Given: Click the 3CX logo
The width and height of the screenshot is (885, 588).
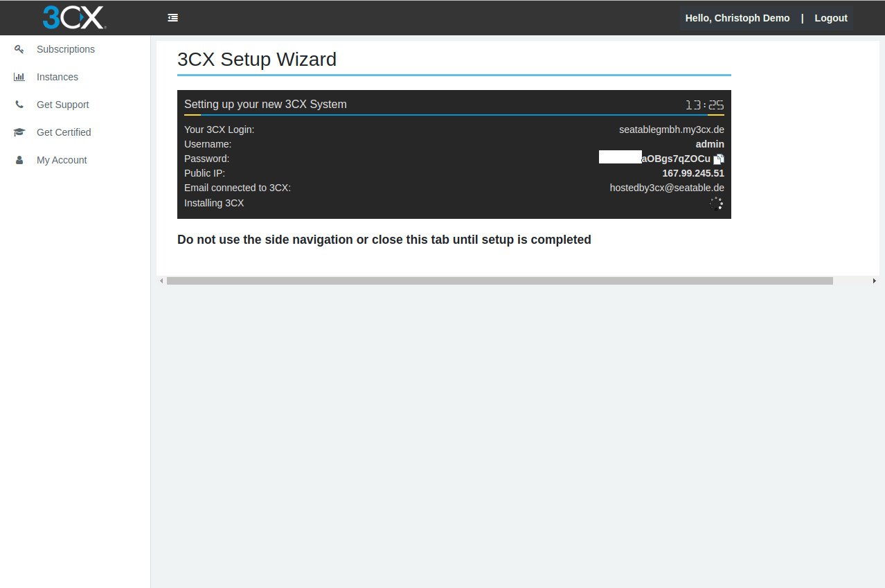Looking at the screenshot, I should (74, 17).
